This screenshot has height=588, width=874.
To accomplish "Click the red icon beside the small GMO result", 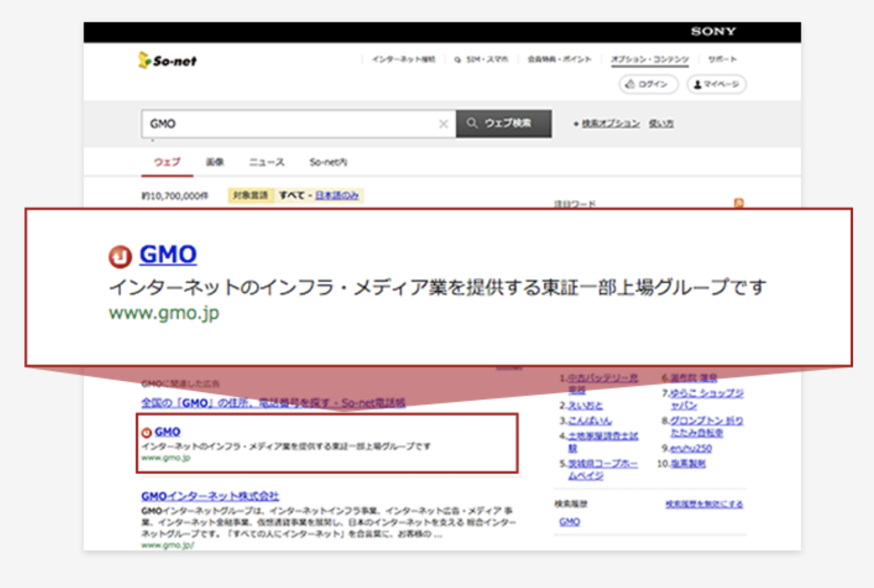I will pos(146,432).
